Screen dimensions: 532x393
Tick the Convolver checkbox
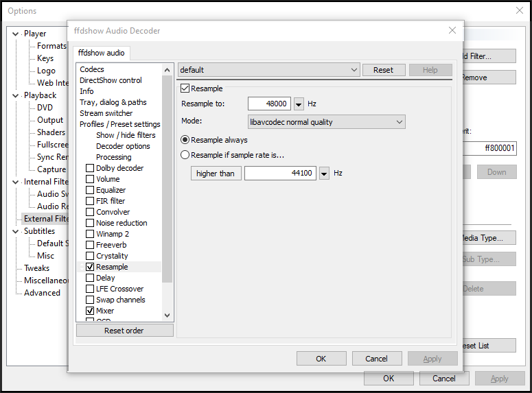click(90, 212)
